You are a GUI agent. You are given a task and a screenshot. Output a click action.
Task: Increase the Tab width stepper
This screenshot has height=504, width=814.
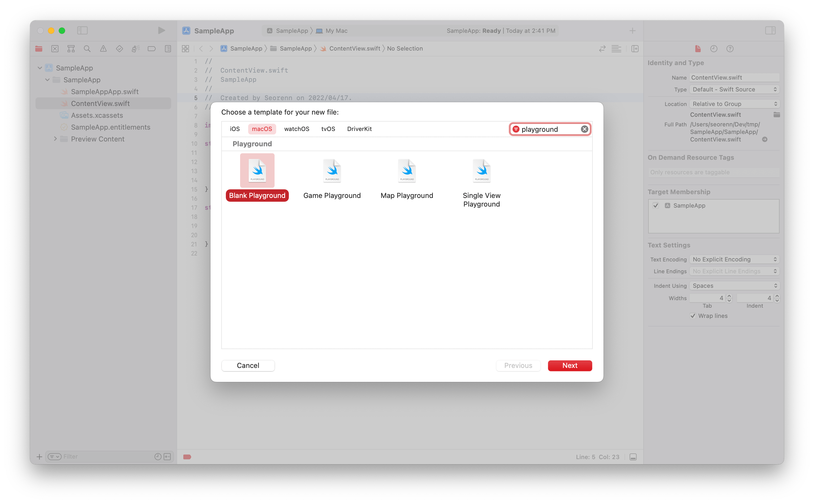coord(729,296)
